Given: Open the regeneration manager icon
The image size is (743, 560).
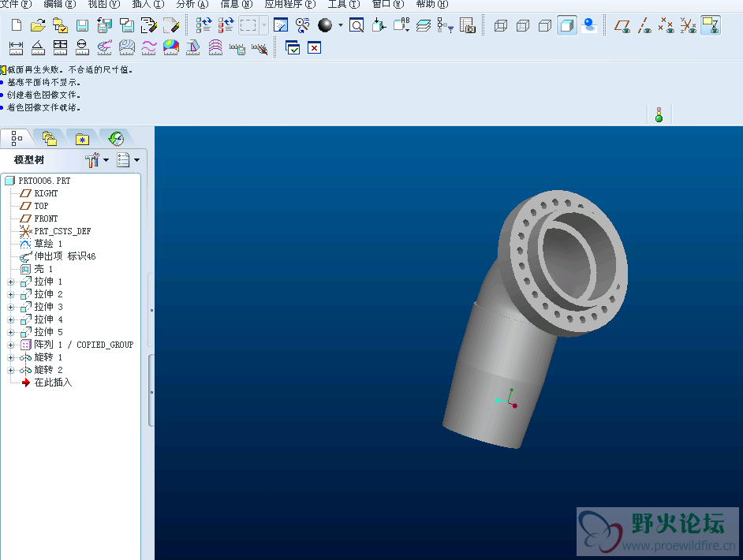Looking at the screenshot, I should click(226, 25).
